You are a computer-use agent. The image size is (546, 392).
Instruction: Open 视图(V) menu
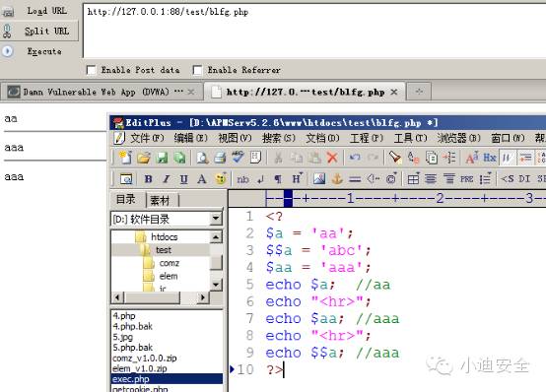[x=235, y=138]
